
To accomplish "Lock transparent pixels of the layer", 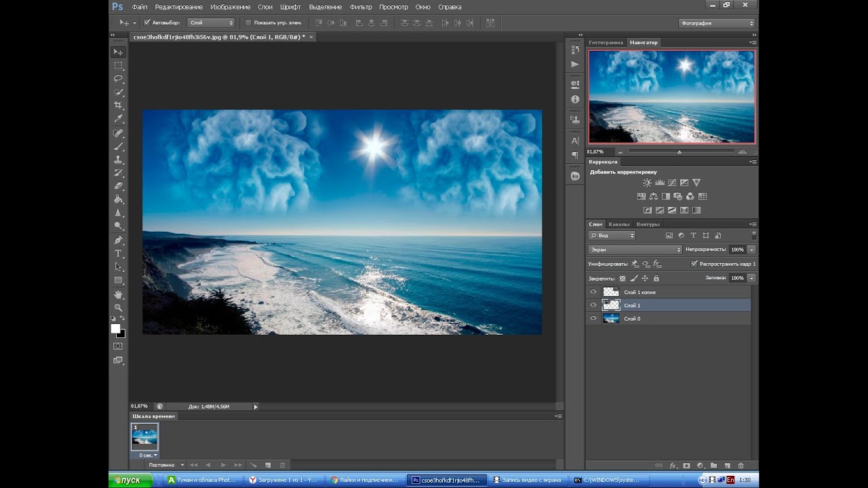I will (623, 278).
